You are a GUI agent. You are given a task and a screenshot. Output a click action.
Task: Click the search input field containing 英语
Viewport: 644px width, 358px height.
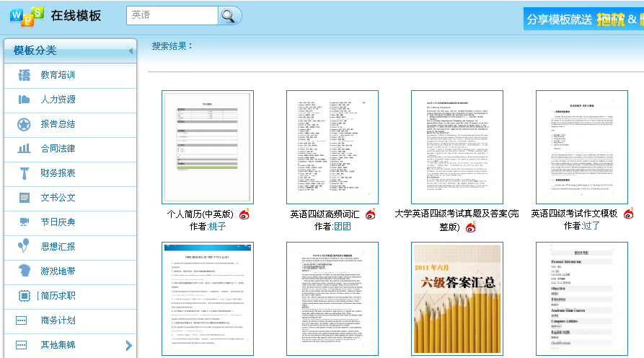tap(172, 15)
